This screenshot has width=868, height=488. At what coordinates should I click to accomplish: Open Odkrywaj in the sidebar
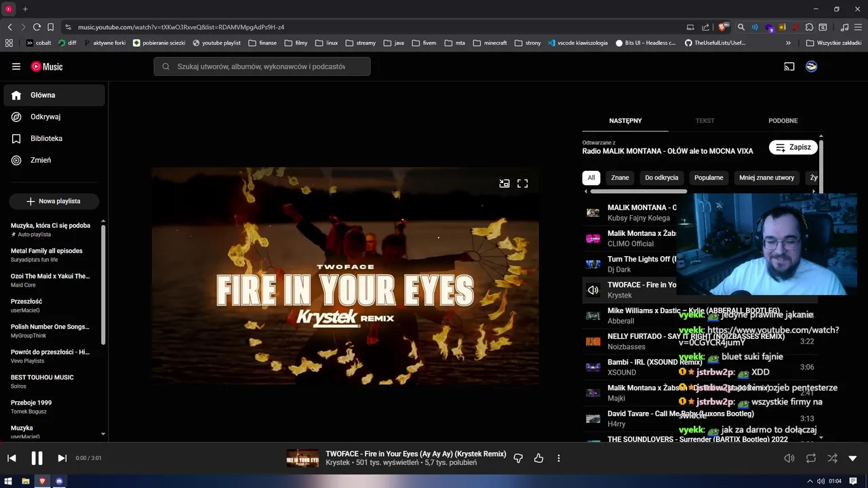tap(54, 117)
